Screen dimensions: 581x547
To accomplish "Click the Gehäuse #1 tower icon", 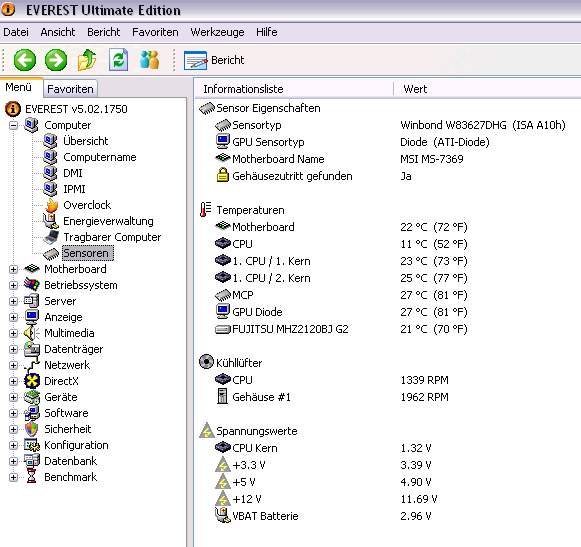I will tap(222, 396).
